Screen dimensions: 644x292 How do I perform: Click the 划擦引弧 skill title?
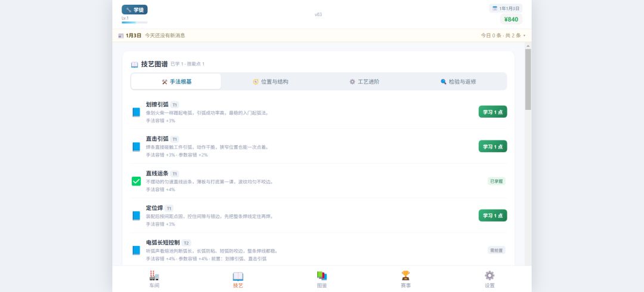pos(157,104)
